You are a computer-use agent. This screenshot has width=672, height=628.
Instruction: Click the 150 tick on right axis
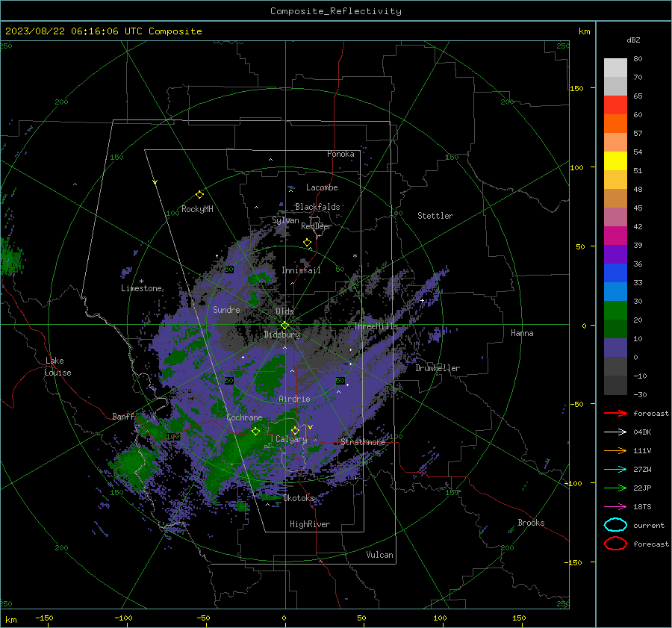577,88
